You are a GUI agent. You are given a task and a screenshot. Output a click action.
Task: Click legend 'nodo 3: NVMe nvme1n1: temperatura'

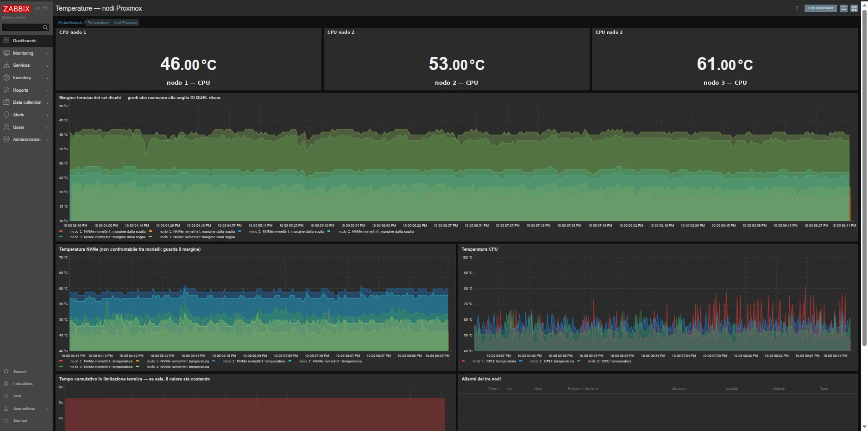(x=178, y=367)
